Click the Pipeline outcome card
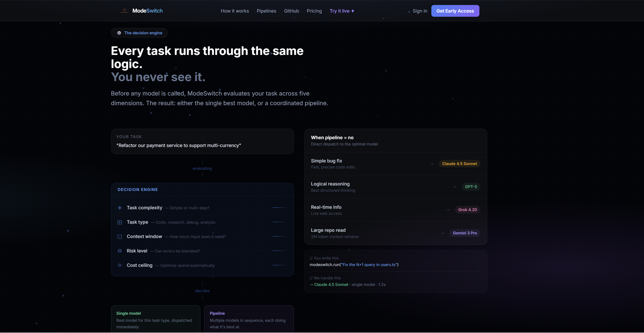644x333 pixels. pos(249,319)
